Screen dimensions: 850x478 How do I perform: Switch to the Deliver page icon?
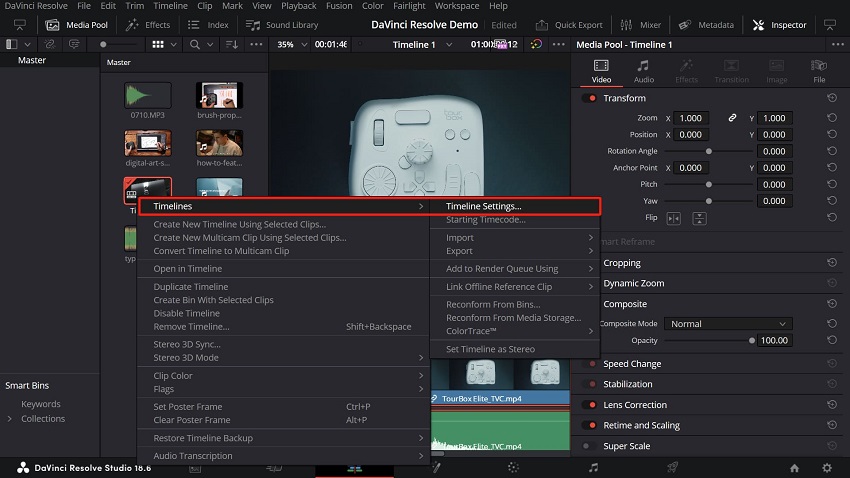pos(672,467)
